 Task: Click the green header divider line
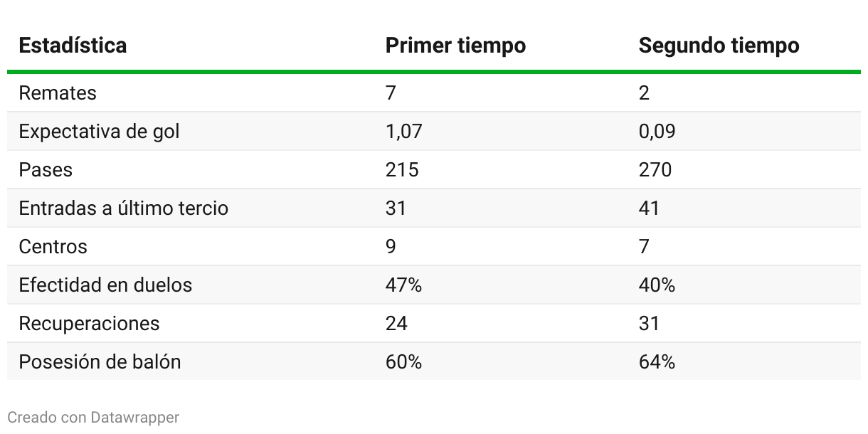coord(434,72)
